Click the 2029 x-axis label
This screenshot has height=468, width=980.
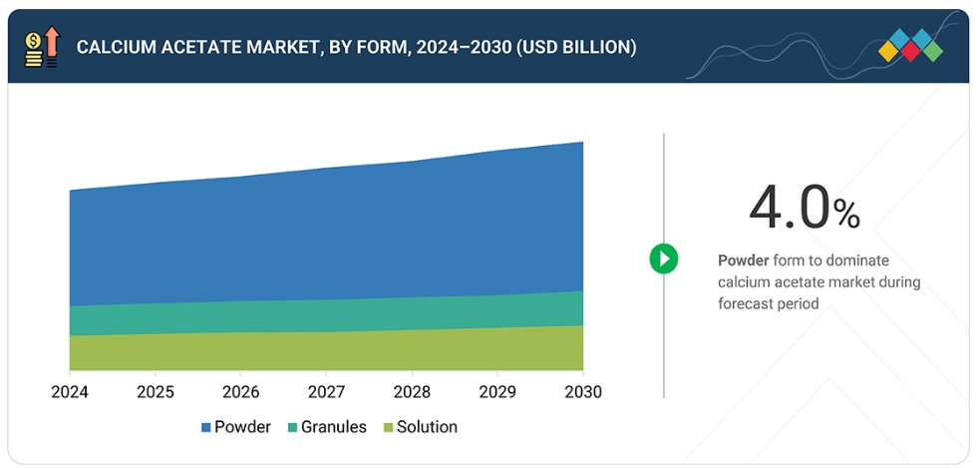pos(497,392)
